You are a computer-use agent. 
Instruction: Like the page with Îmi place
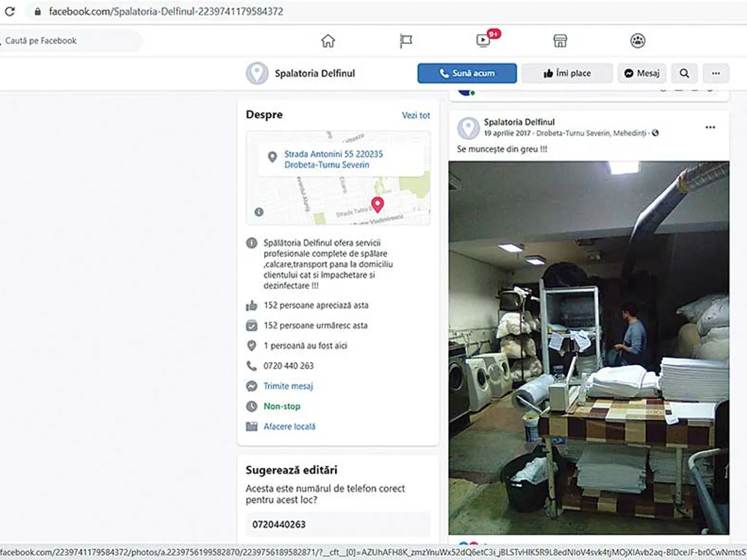[567, 73]
